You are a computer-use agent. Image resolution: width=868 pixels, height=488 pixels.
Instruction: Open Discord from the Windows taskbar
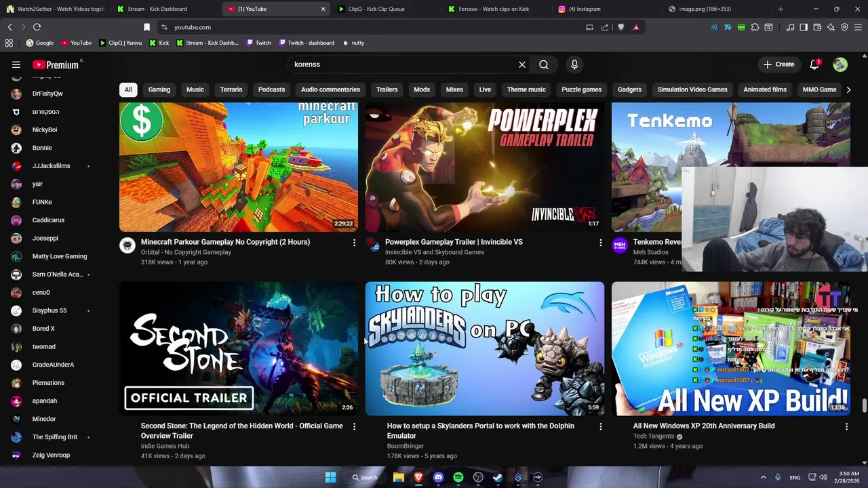click(x=438, y=477)
